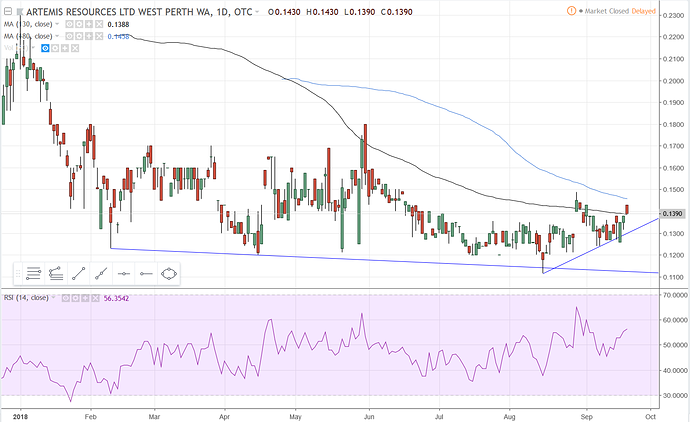Click the 0.2000 price axis label
The height and width of the screenshot is (422, 690).
pyautogui.click(x=673, y=81)
